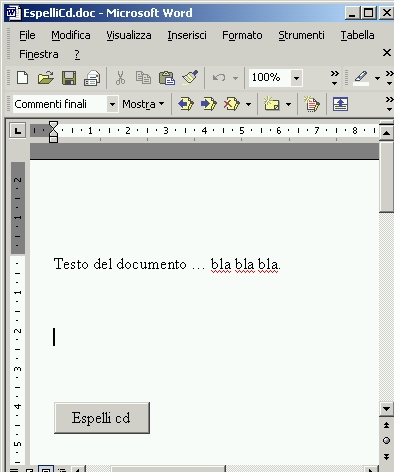The width and height of the screenshot is (394, 472).
Task: Open the Reviewing Pane
Action: pos(340,104)
